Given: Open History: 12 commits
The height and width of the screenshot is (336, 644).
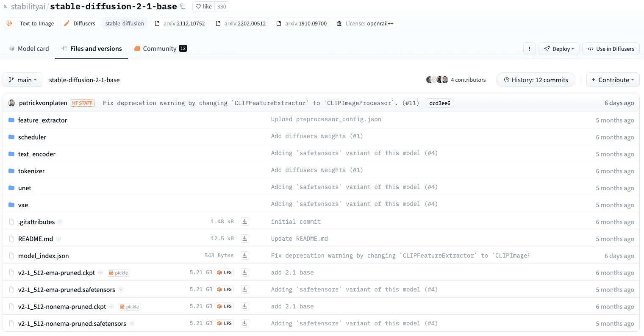Looking at the screenshot, I should pos(536,80).
